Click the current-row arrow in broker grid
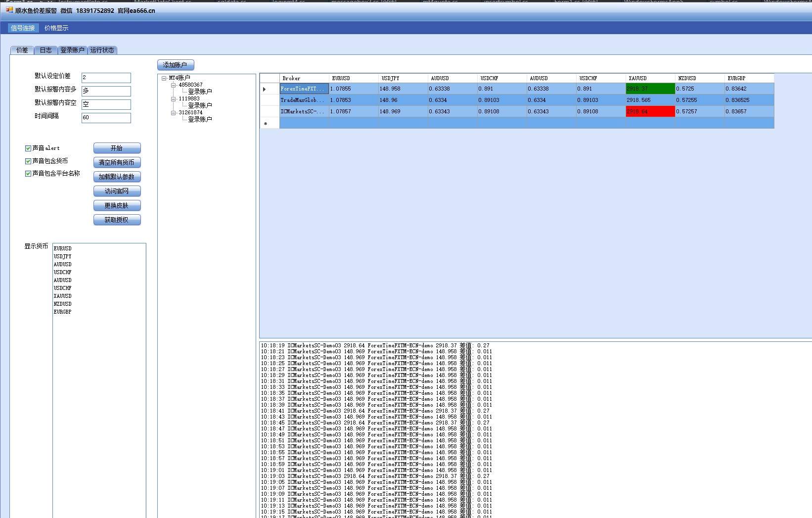The height and width of the screenshot is (518, 812). pos(265,89)
